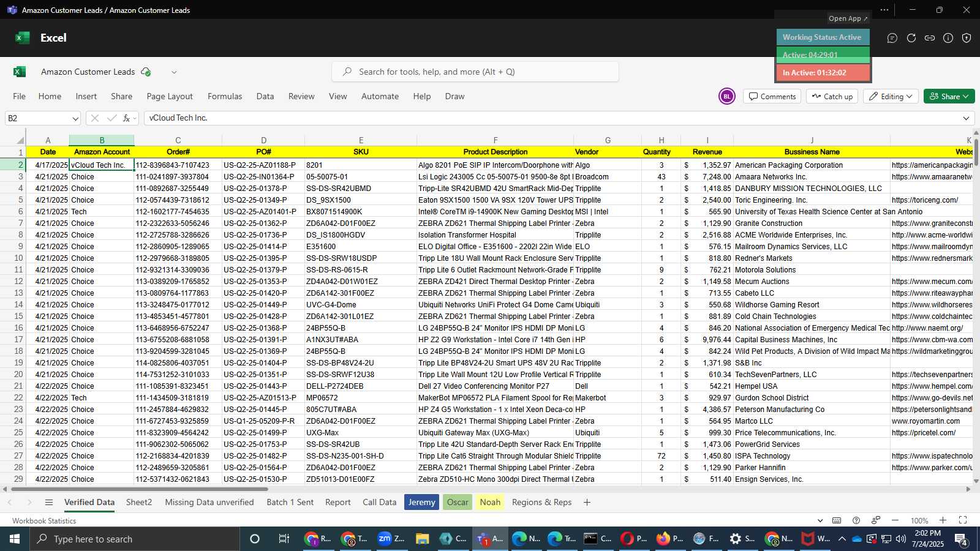Expand the file name dropdown chevron
Screen dimensions: 980x551
(x=174, y=72)
